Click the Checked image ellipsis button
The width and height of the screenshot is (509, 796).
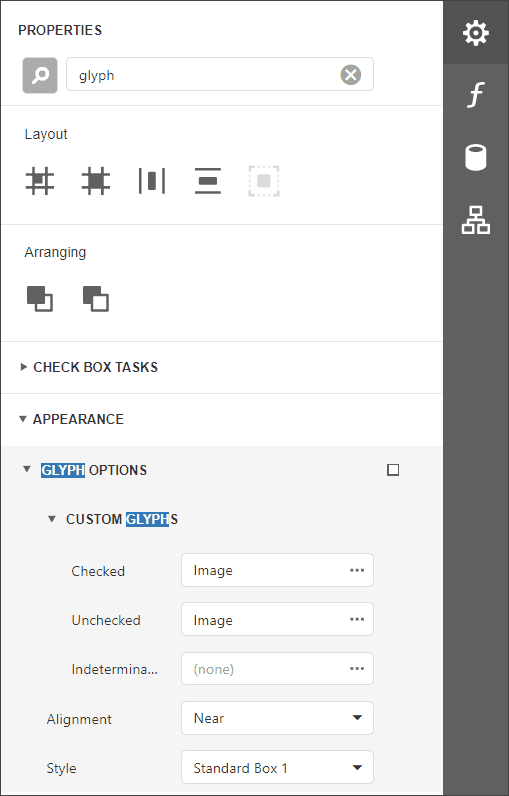[357, 570]
